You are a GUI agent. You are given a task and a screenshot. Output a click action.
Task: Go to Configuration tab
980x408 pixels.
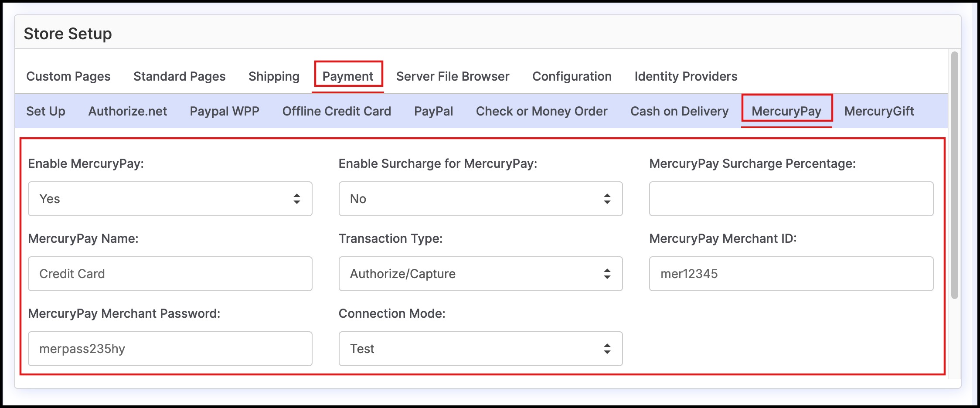pos(572,76)
